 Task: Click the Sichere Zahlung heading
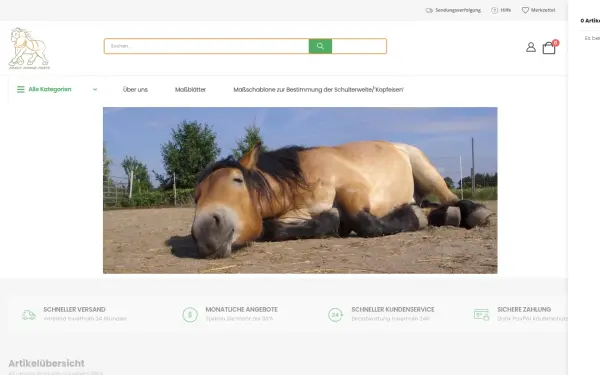[524, 309]
